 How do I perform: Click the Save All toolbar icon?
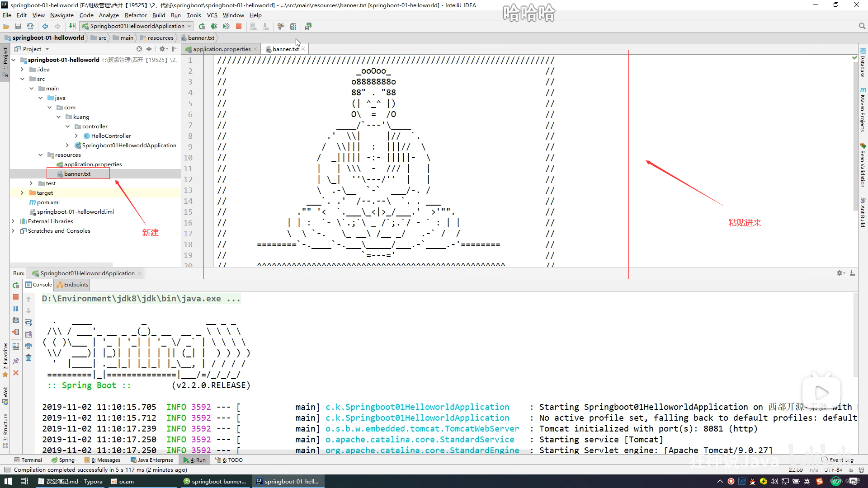(x=18, y=27)
